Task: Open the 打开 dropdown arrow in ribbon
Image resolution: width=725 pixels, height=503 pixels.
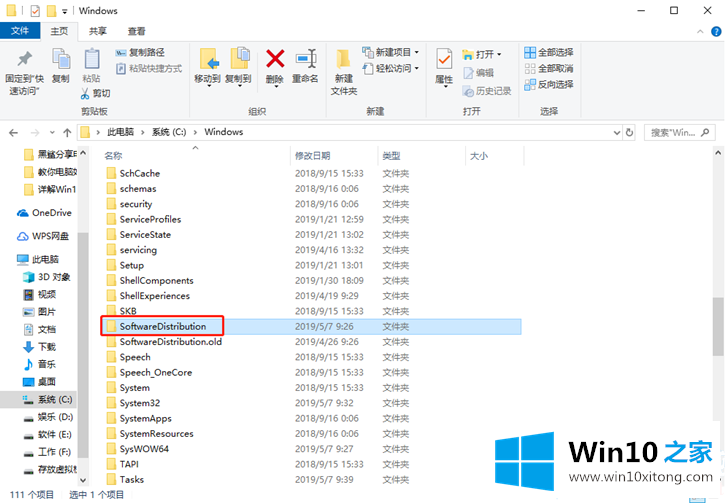Action: pyautogui.click(x=499, y=55)
